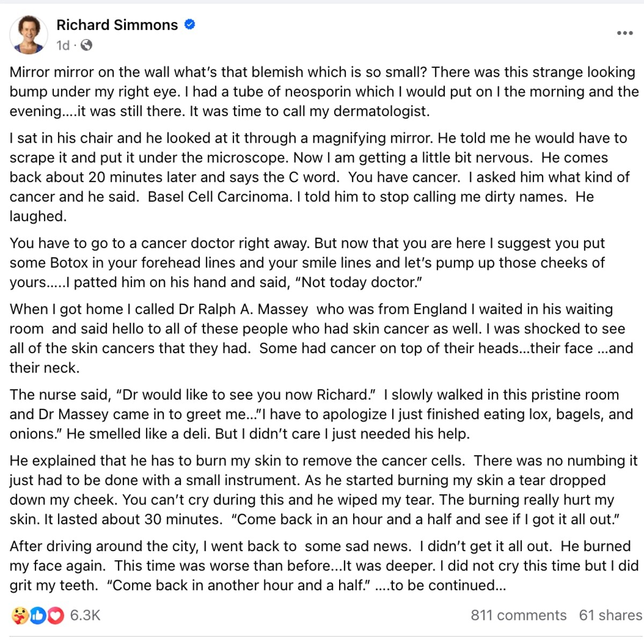Click the Care hug reaction emoji

tap(20, 616)
